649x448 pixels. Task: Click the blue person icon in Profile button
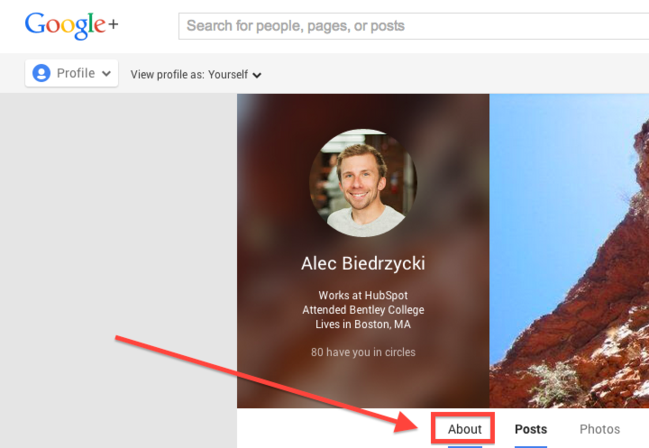coord(42,73)
